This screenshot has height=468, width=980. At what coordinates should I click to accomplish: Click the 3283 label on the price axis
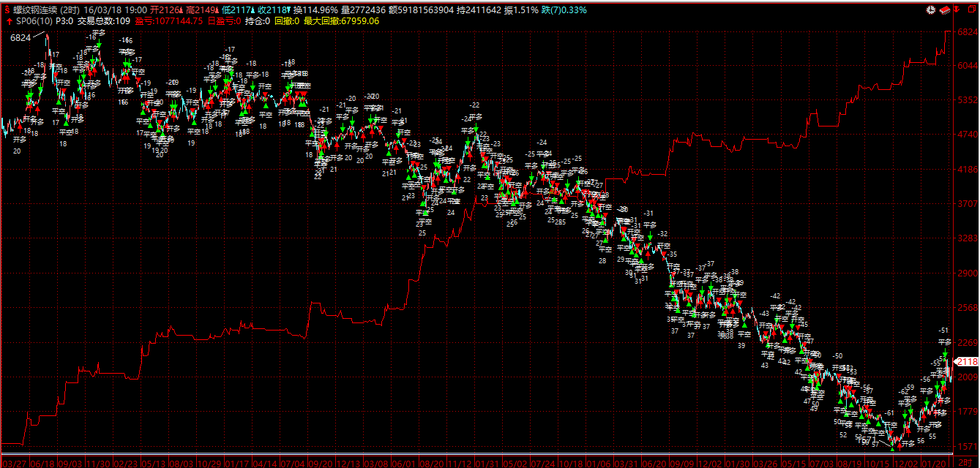(x=966, y=238)
